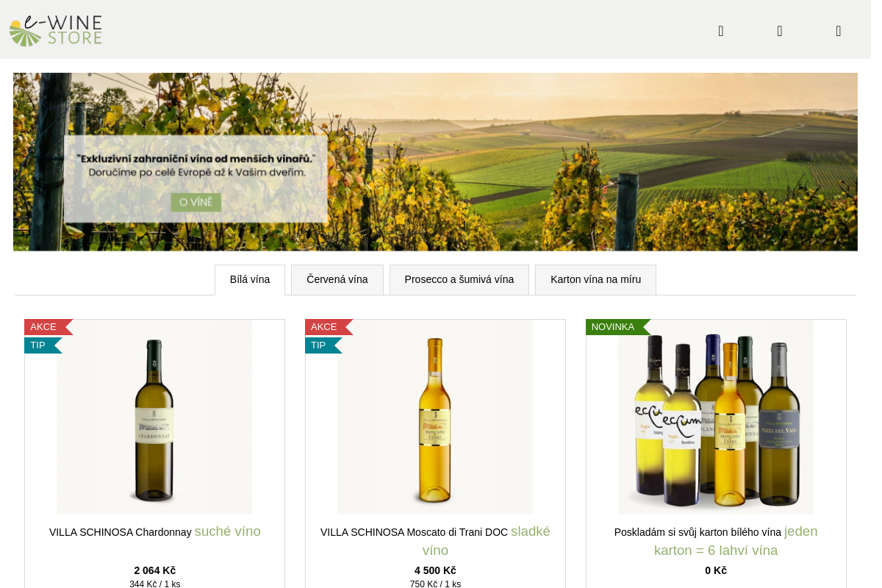This screenshot has width=882, height=588.
Task: Select the Bílá vína tab
Action: click(x=250, y=280)
